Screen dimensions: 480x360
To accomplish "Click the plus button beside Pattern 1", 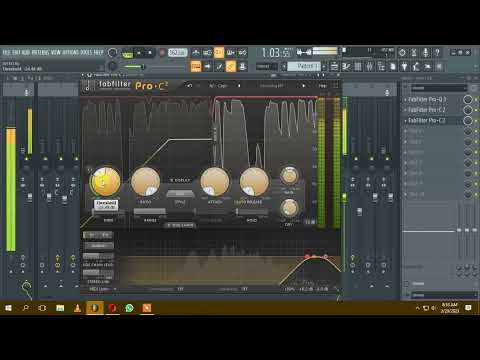I will (324, 66).
